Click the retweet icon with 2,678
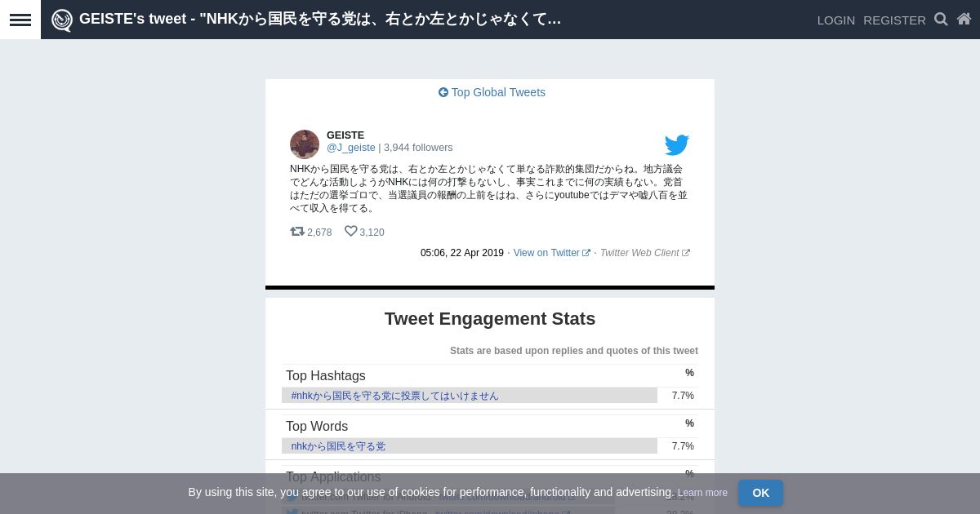The width and height of the screenshot is (980, 514). (297, 232)
